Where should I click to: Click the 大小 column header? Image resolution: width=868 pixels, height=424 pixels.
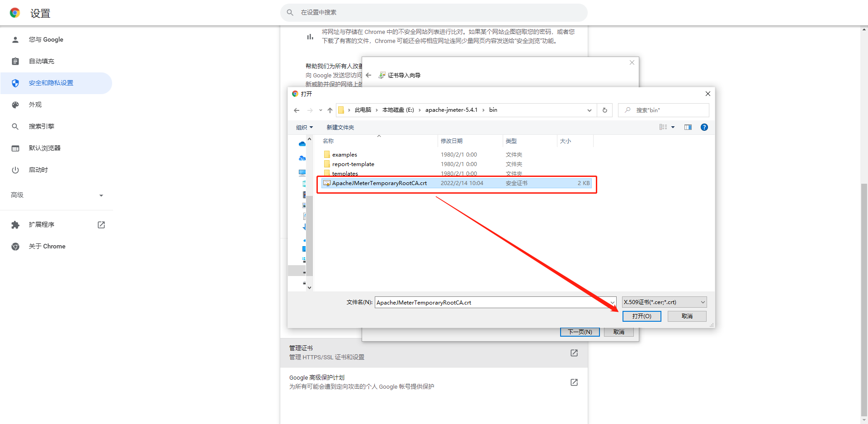pyautogui.click(x=575, y=141)
